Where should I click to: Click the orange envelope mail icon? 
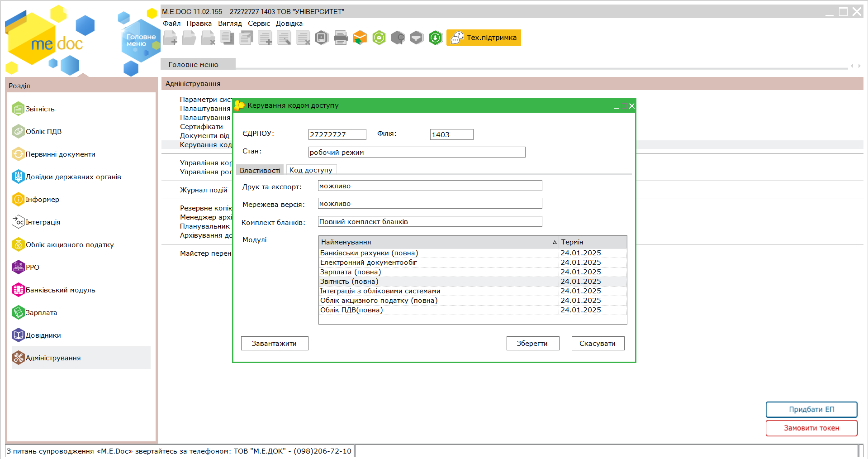[x=360, y=38]
